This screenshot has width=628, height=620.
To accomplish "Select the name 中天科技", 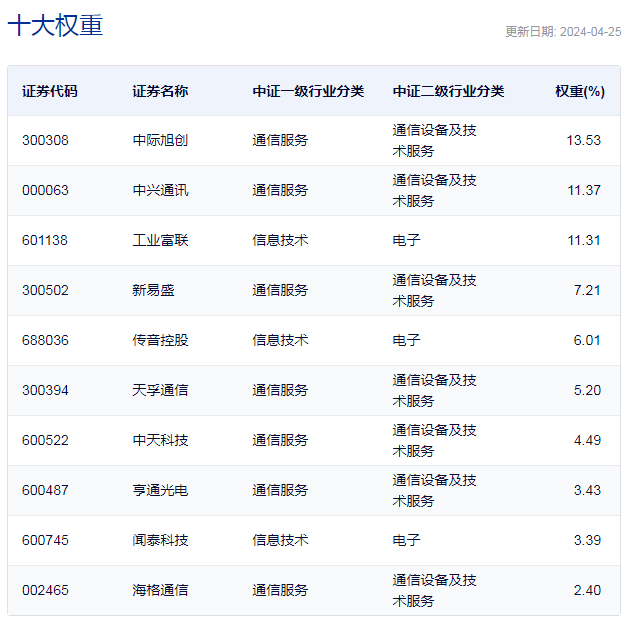I will tap(160, 441).
